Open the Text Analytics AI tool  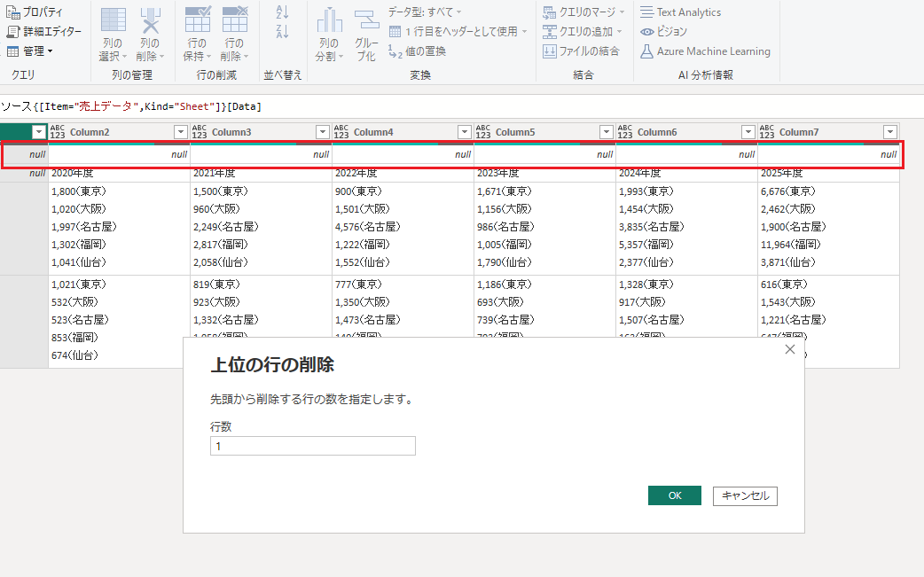[680, 12]
